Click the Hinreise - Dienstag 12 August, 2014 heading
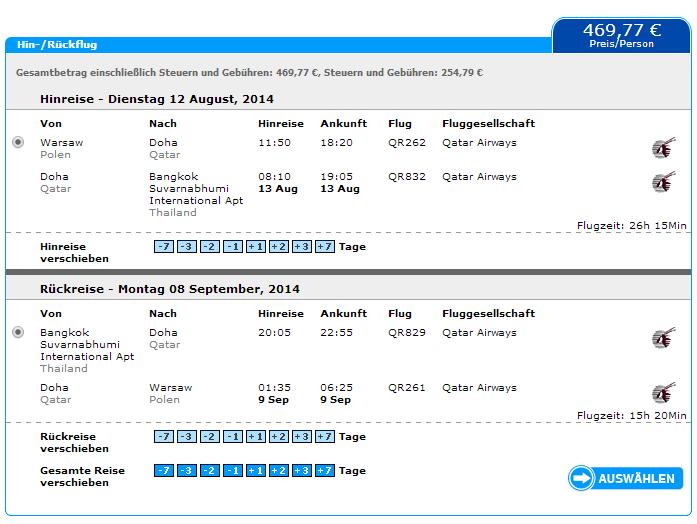The image size is (697, 524). coord(157,99)
